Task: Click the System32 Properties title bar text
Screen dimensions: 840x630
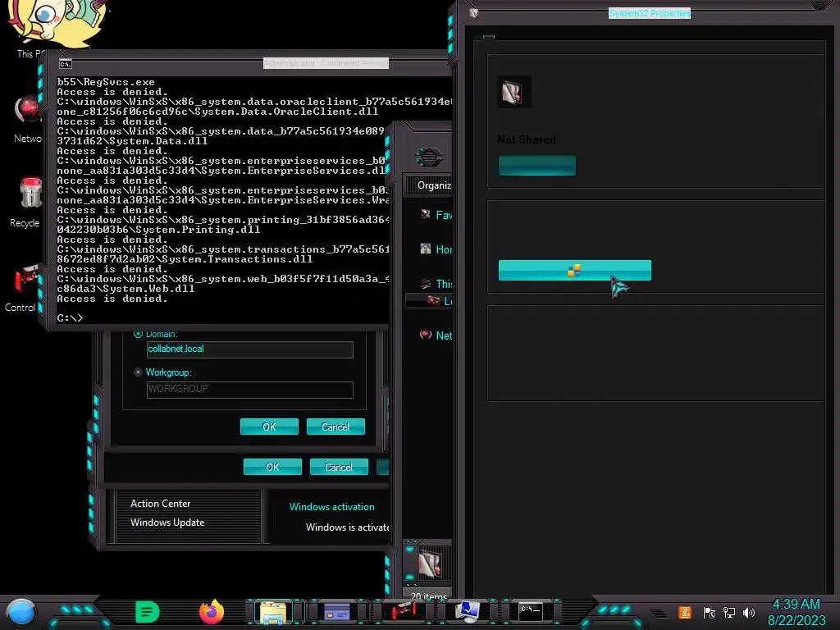Action: click(650, 13)
